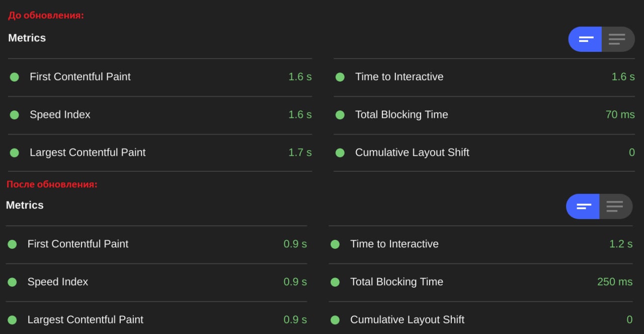Click the 250 ms Total Blocking Time value

(614, 282)
